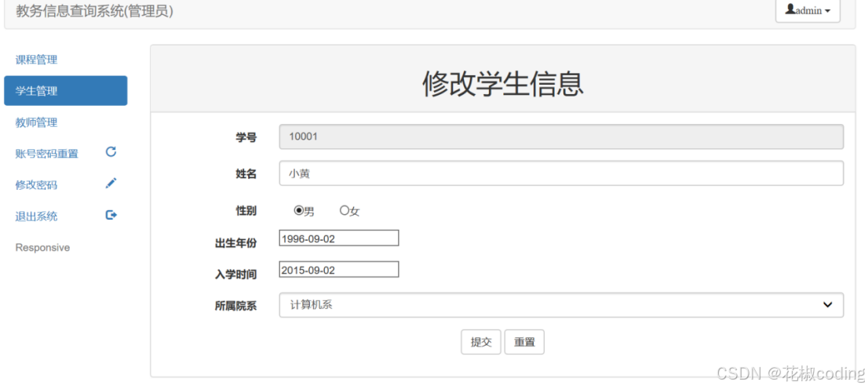The height and width of the screenshot is (389, 868).
Task: Click the 姓名 field containing 小黄
Action: (x=561, y=173)
